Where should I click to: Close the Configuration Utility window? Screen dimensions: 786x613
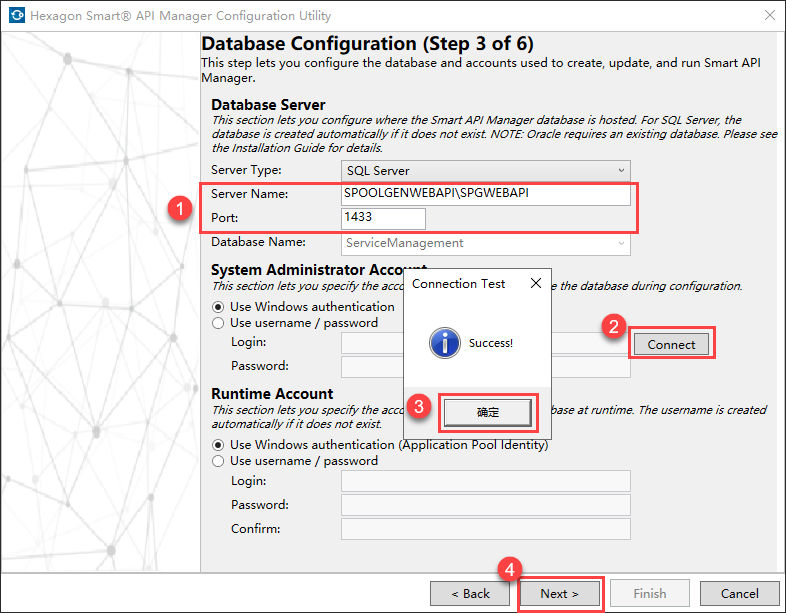point(768,16)
